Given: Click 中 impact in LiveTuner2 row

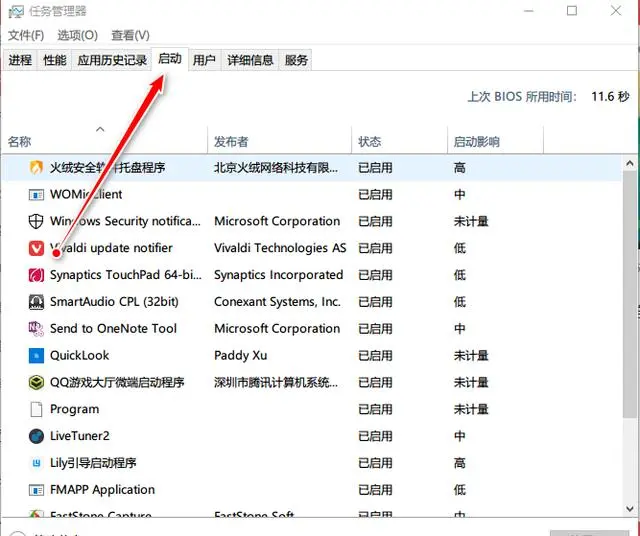Looking at the screenshot, I should [460, 436].
